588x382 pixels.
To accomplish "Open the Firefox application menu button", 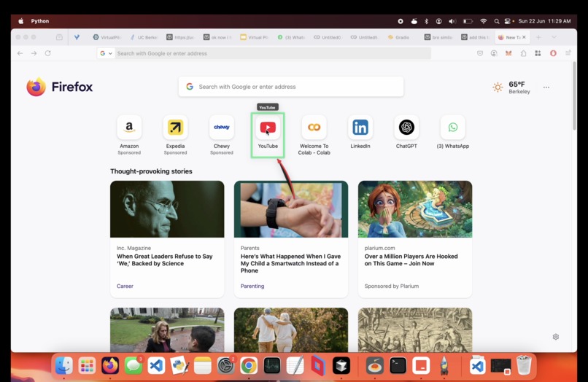I will pyautogui.click(x=568, y=53).
